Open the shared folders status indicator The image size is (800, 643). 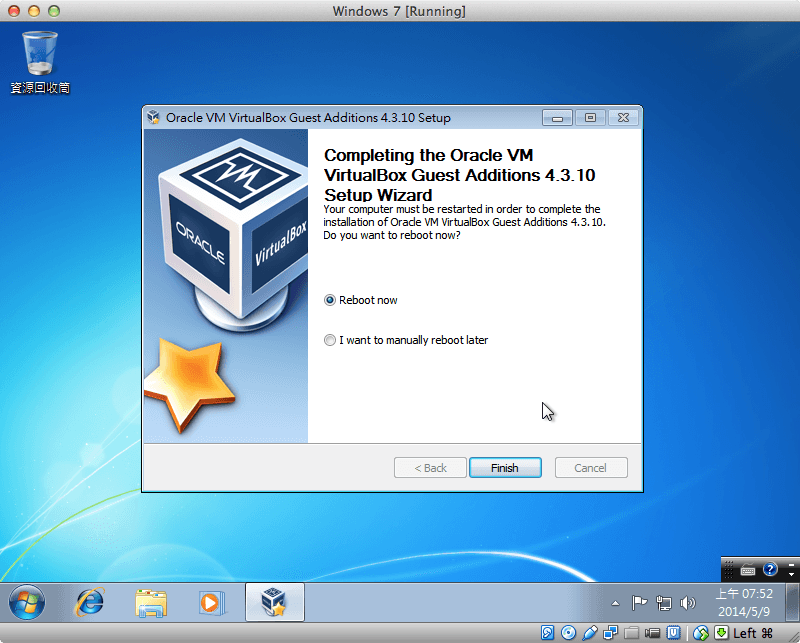pos(630,632)
